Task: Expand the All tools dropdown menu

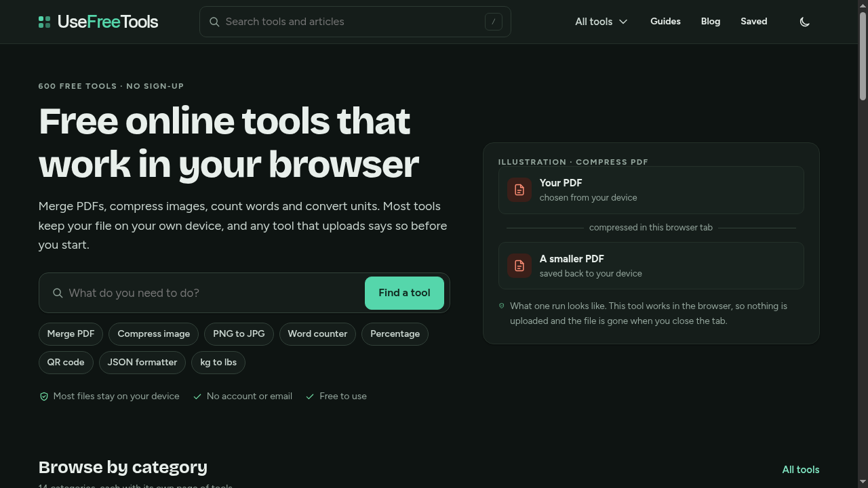Action: (601, 22)
